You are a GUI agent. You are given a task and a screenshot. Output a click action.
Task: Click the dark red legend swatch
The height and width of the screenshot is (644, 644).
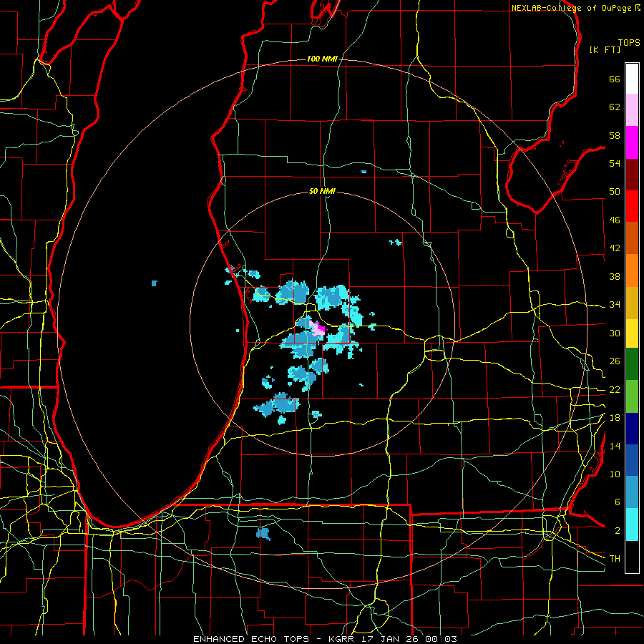pyautogui.click(x=632, y=174)
